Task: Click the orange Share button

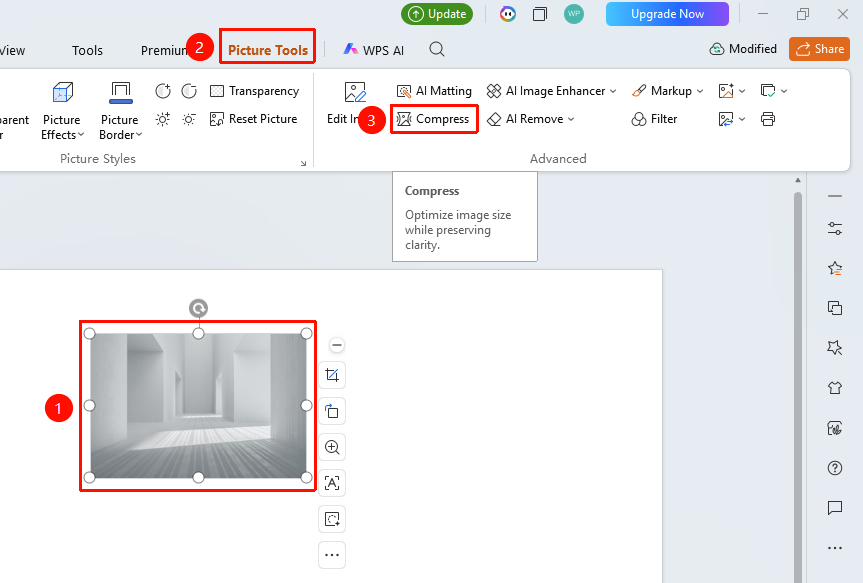Action: point(820,49)
